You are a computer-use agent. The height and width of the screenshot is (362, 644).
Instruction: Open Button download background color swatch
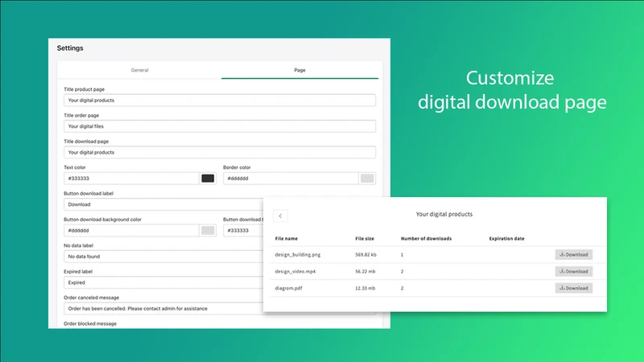(x=208, y=231)
